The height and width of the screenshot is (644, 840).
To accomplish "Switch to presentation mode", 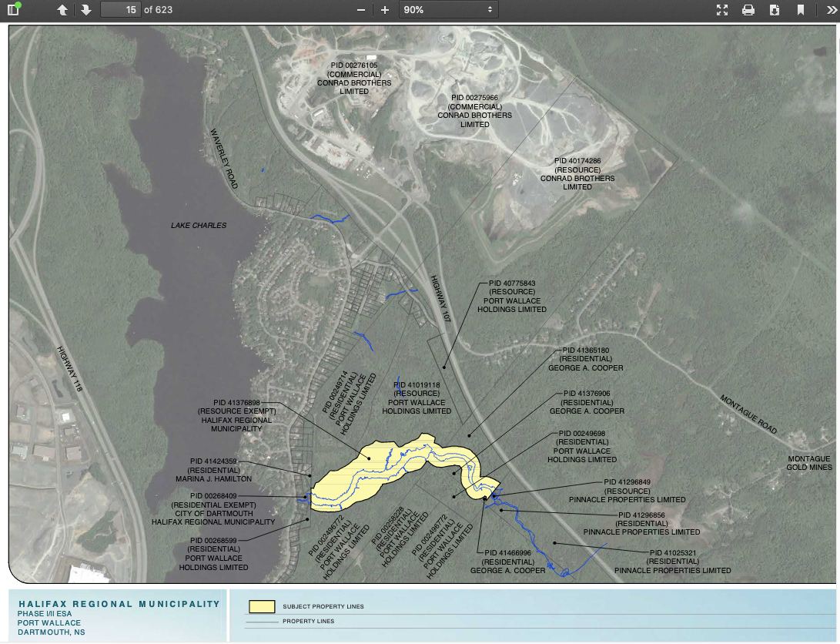I will [x=721, y=10].
